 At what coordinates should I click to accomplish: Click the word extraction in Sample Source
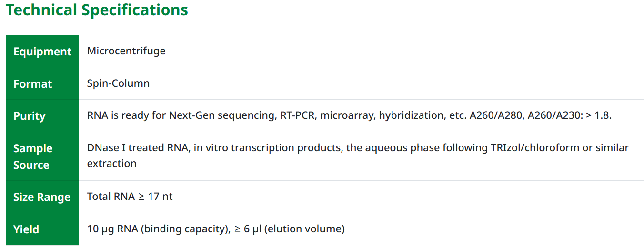point(111,163)
